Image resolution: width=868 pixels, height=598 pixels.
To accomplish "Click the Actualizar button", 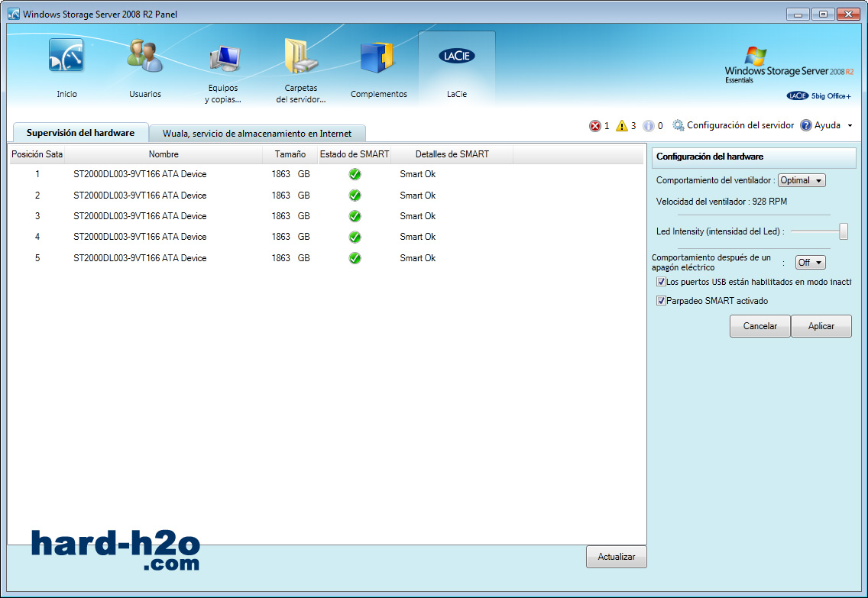I will pyautogui.click(x=616, y=557).
